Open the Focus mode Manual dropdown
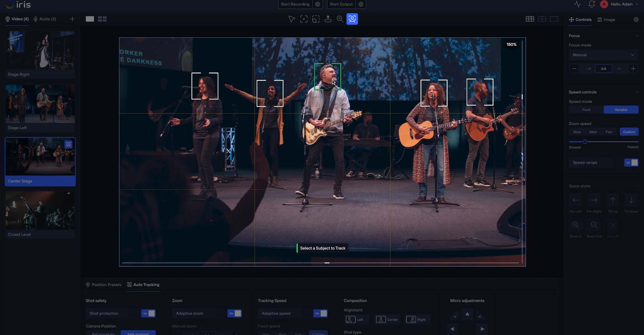Viewport: 644px width, 335px height. pos(603,55)
